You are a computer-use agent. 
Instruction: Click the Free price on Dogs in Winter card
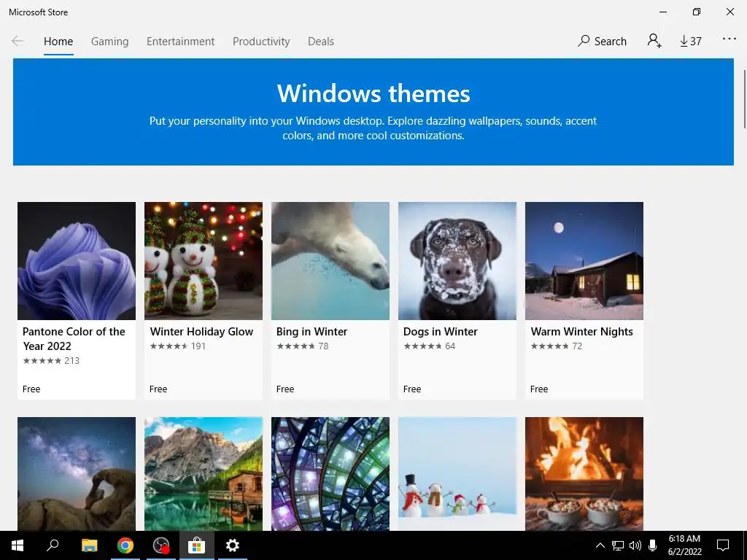point(412,389)
